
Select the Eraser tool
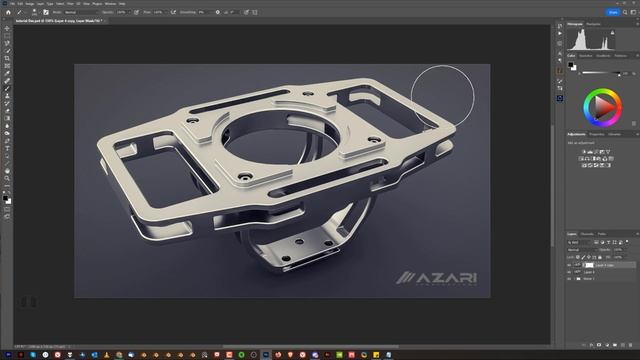tap(7, 111)
